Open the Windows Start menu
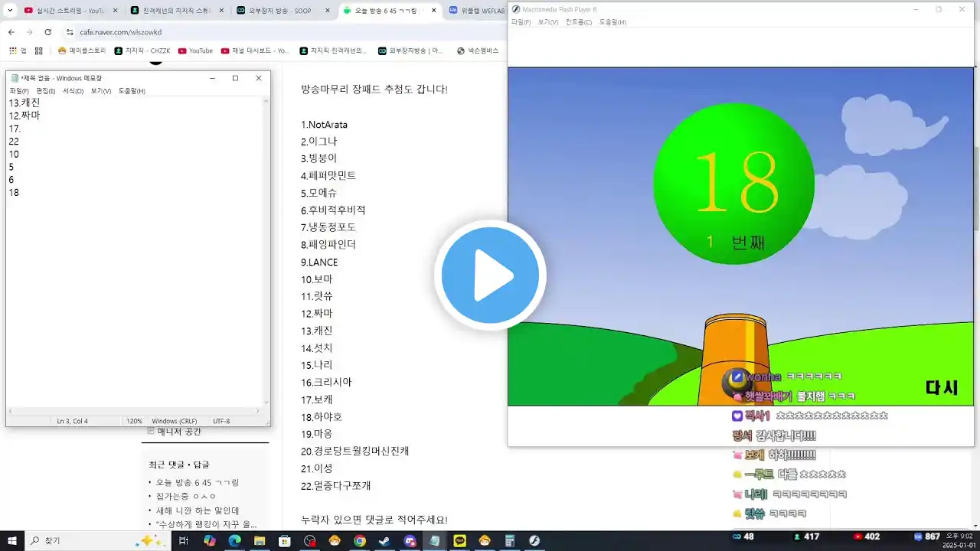 (11, 540)
